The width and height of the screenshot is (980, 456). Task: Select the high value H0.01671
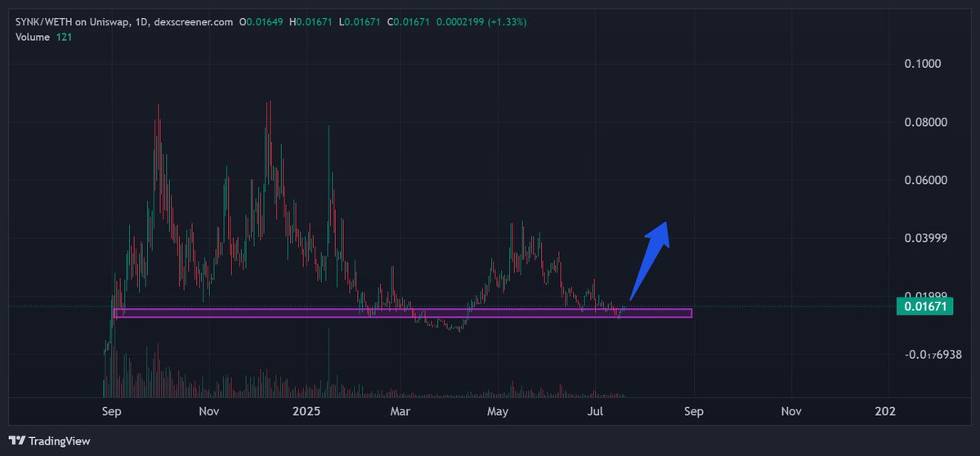click(311, 22)
